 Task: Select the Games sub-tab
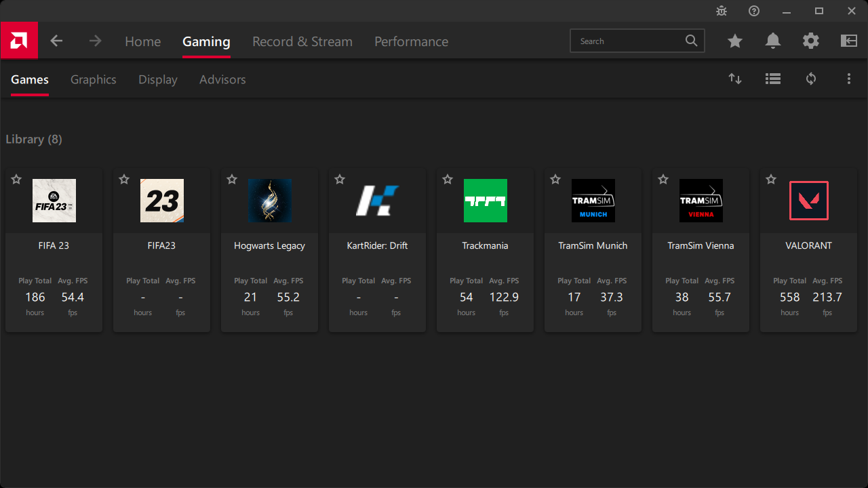point(30,79)
